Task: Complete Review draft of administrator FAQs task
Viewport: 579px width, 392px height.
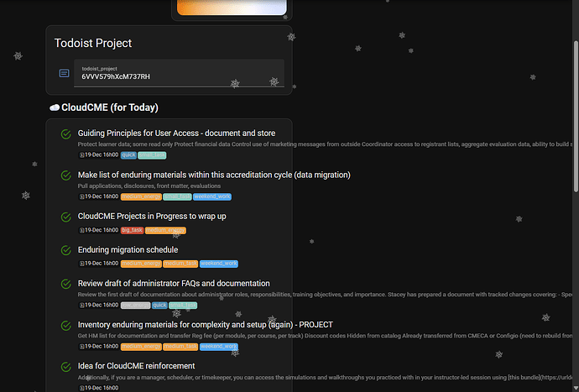Action: pyautogui.click(x=65, y=284)
